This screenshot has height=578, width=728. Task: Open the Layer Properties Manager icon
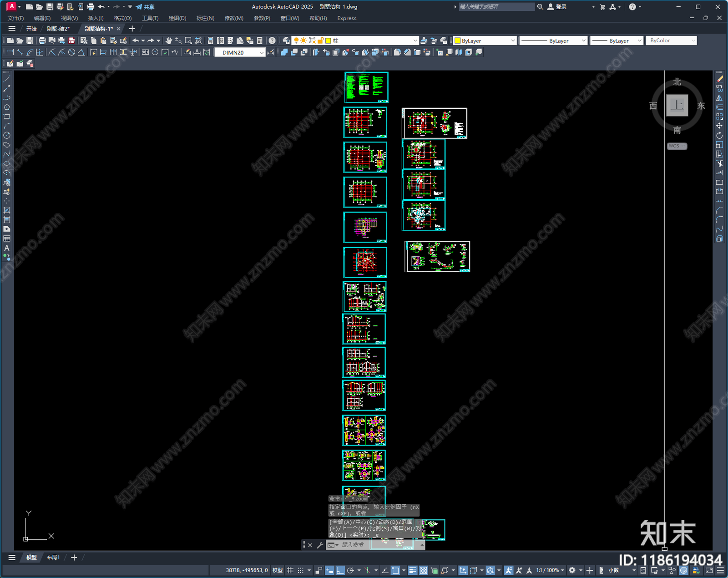pos(286,41)
